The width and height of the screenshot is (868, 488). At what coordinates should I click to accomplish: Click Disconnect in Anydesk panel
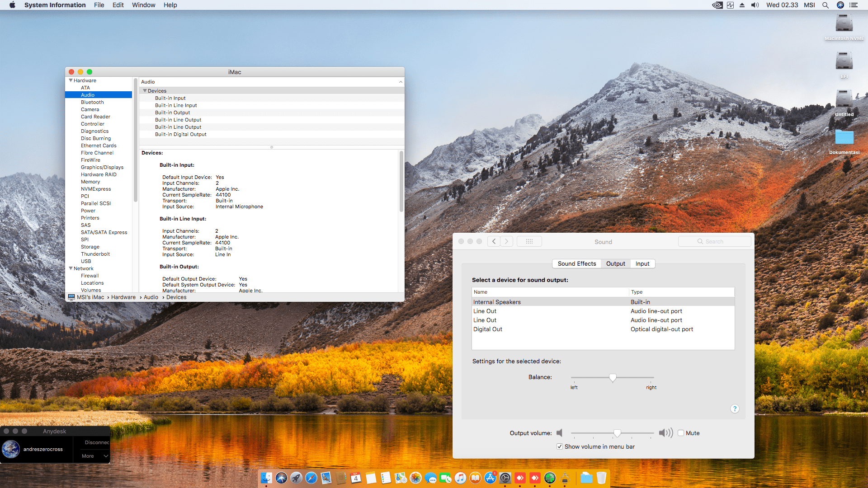(x=96, y=442)
